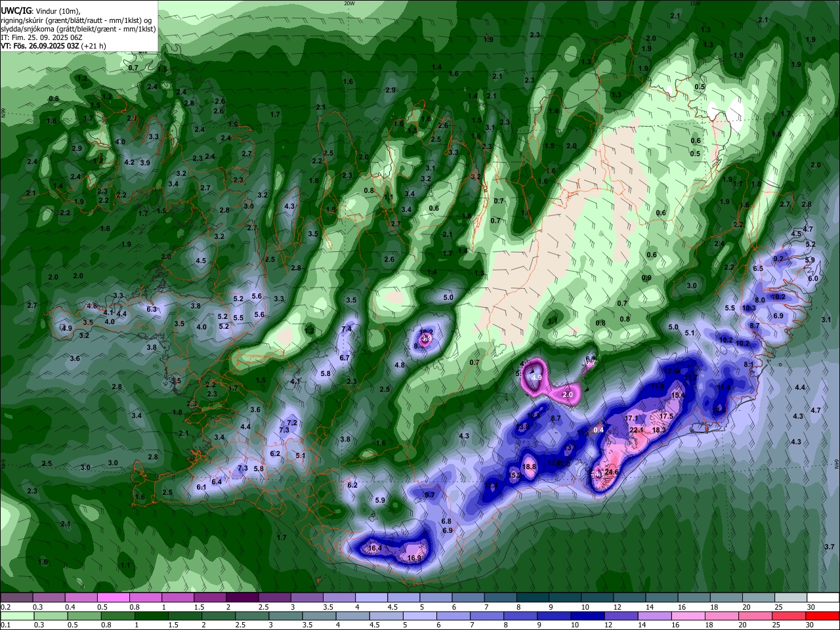Click the 8.1 precipitation value in the east
This screenshot has width=840, height=630.
(749, 364)
